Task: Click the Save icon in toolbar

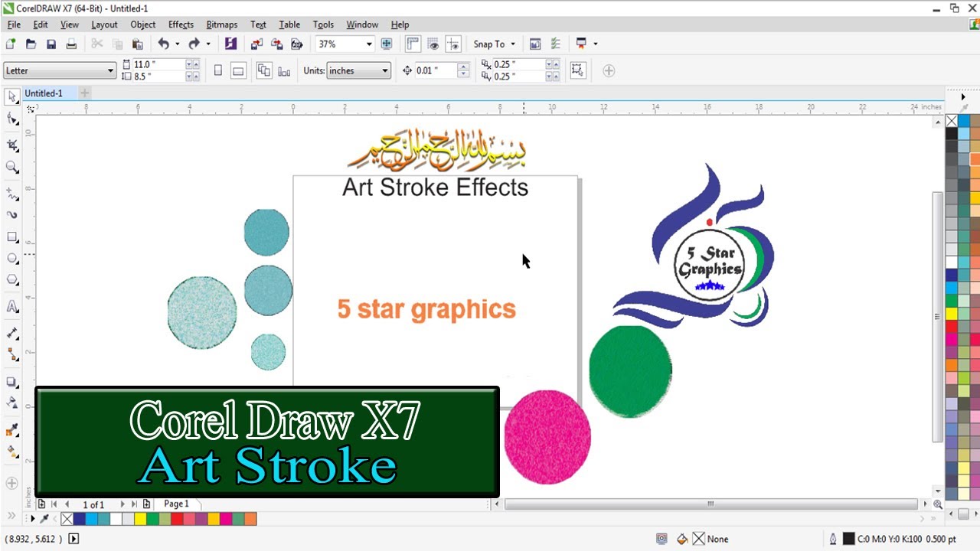Action: point(51,44)
